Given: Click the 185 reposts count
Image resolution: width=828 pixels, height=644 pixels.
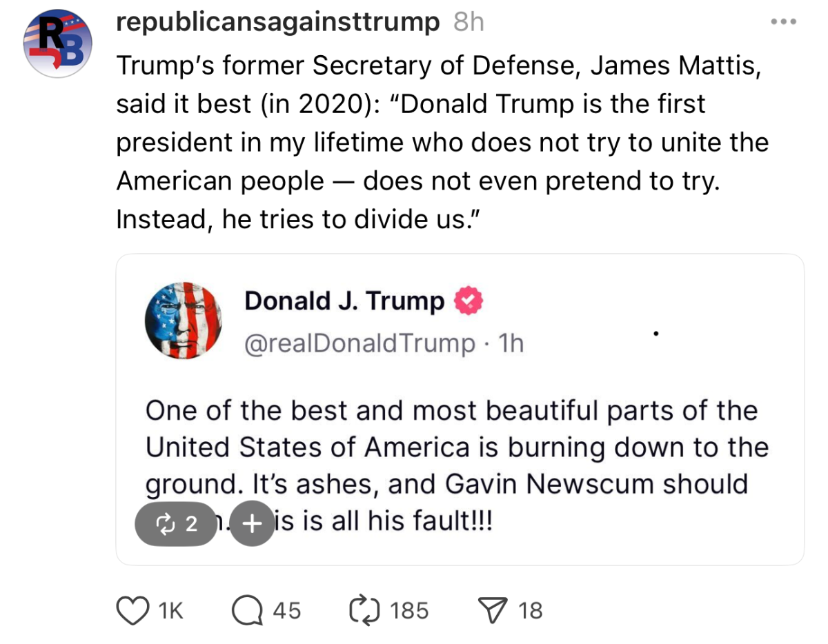Looking at the screenshot, I should click(x=409, y=610).
